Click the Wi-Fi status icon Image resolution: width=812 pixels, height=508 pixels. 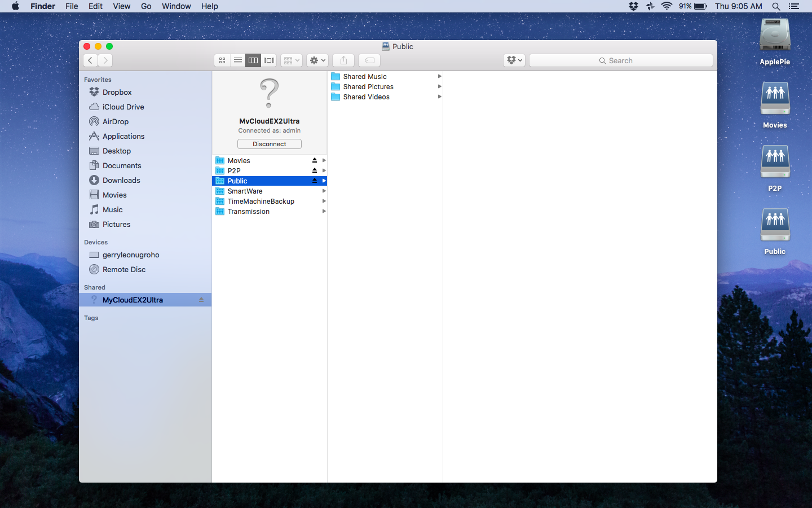pos(667,6)
